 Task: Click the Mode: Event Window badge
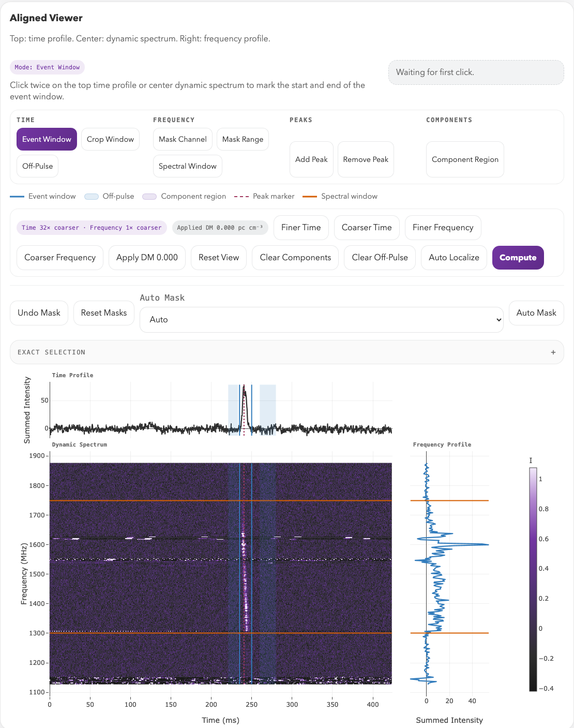pos(47,67)
